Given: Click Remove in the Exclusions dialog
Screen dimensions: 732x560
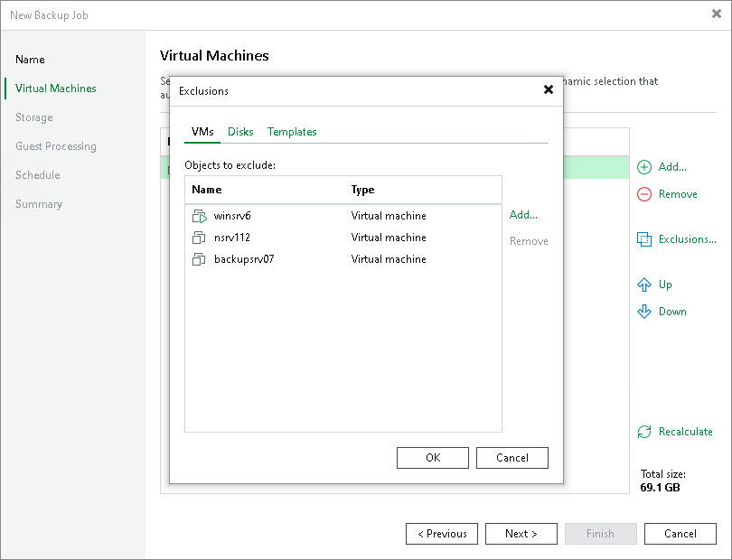Looking at the screenshot, I should [x=529, y=241].
